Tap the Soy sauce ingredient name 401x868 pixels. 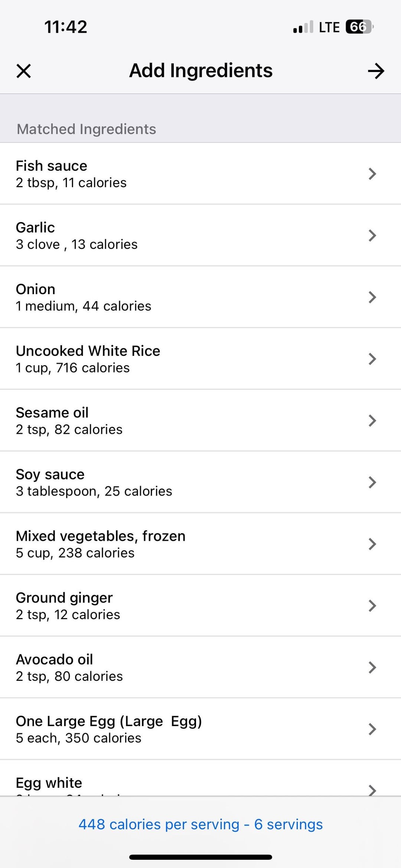tap(50, 474)
